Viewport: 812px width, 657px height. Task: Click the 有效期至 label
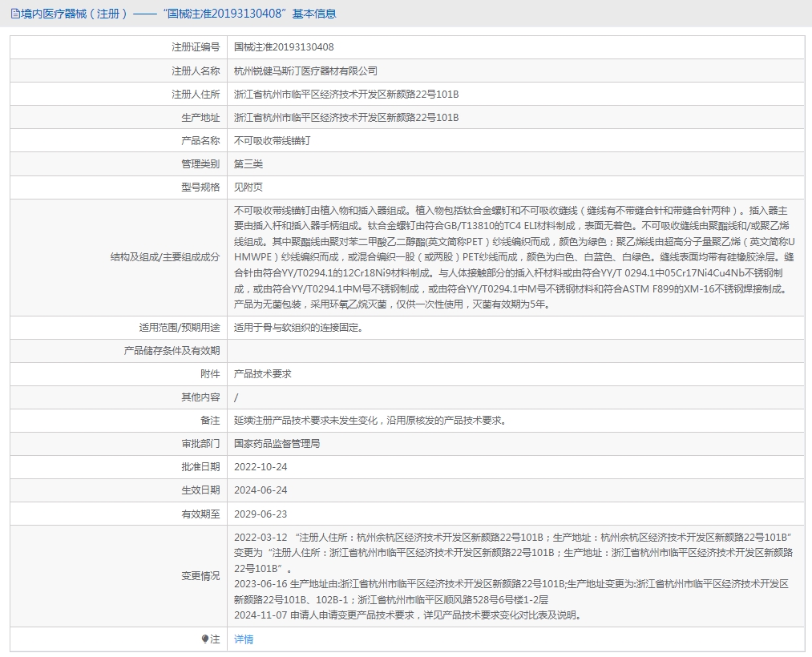pyautogui.click(x=200, y=514)
